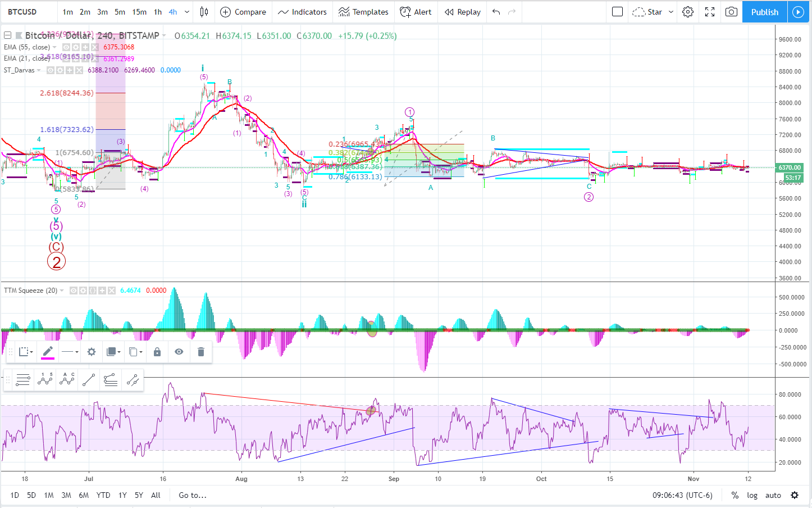Open TTM Squeeze settings gear
Viewport: 812px width, 508px height.
click(x=83, y=291)
